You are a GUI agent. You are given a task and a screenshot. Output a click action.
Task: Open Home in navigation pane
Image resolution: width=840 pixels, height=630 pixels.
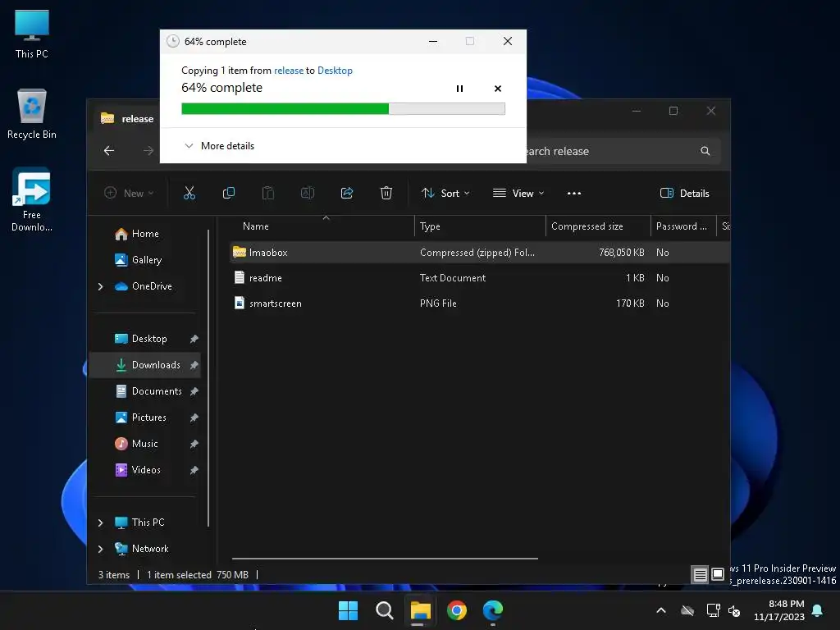144,234
